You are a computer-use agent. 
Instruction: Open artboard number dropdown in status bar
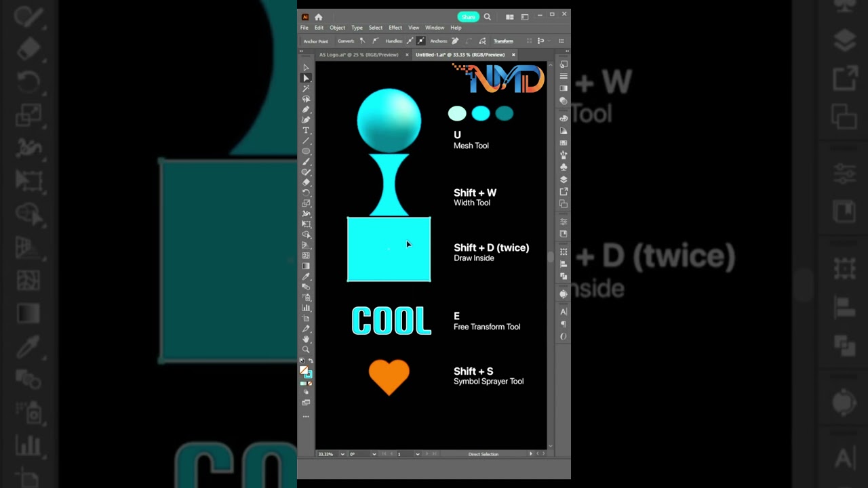pyautogui.click(x=418, y=454)
